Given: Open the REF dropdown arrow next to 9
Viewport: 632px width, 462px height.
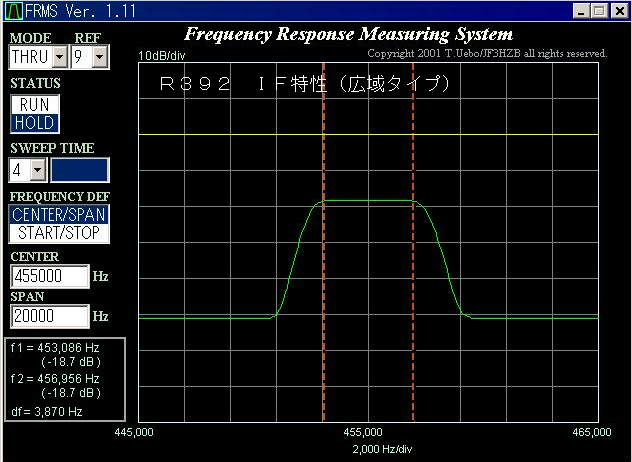Looking at the screenshot, I should click(x=99, y=57).
